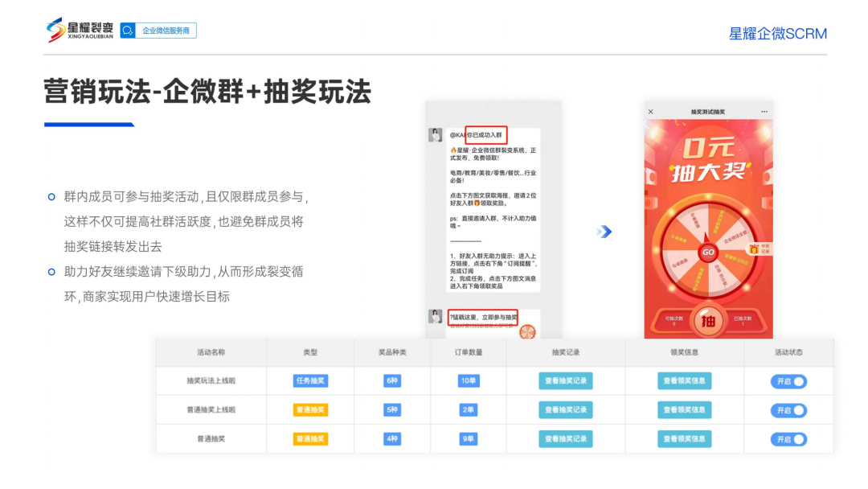868x489 pixels.
Task: Open the three-dot menu on lottery page
Action: click(x=764, y=112)
